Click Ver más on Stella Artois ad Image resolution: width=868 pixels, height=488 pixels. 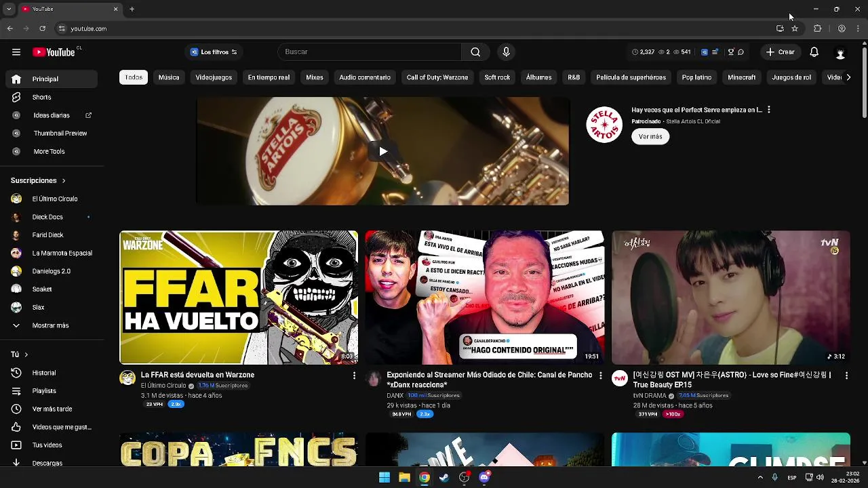point(650,136)
